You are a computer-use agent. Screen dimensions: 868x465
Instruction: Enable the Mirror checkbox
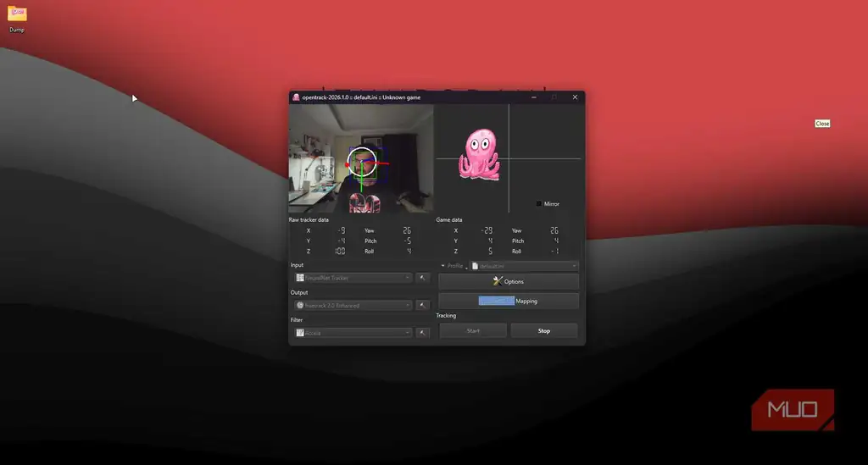tap(538, 204)
